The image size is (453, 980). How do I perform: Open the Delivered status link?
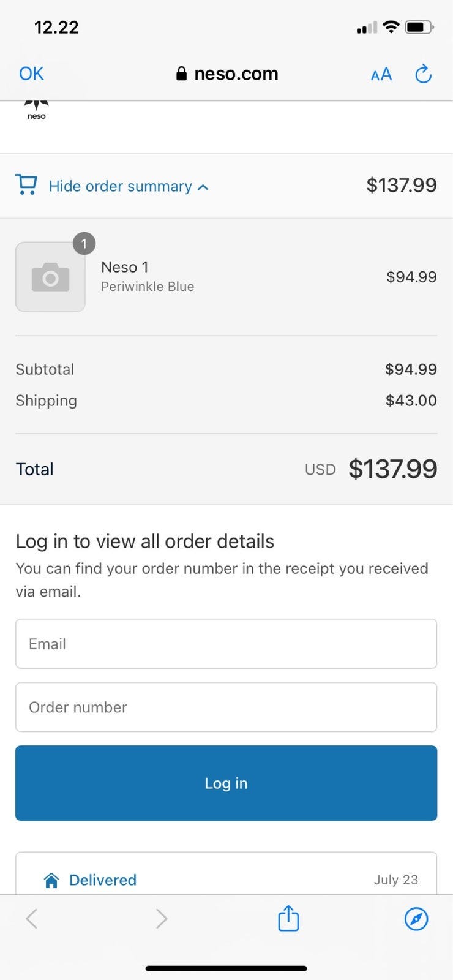click(x=103, y=880)
